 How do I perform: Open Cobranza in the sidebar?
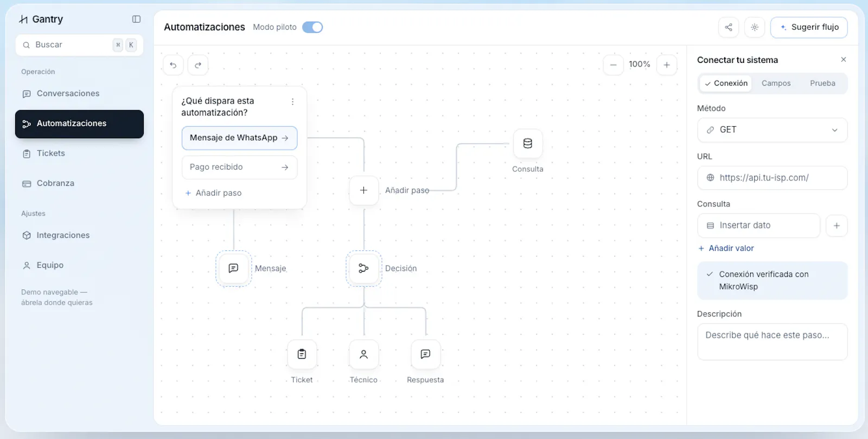click(x=79, y=183)
